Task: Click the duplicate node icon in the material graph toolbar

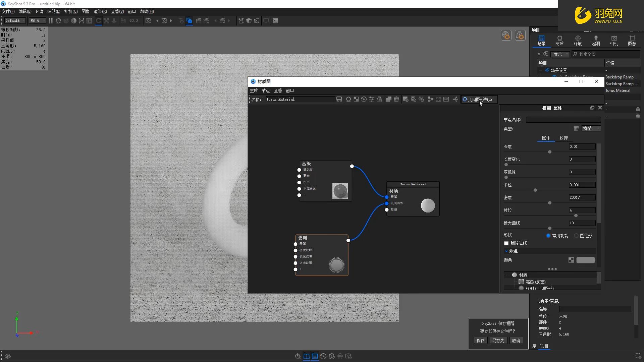Action: coord(388,99)
